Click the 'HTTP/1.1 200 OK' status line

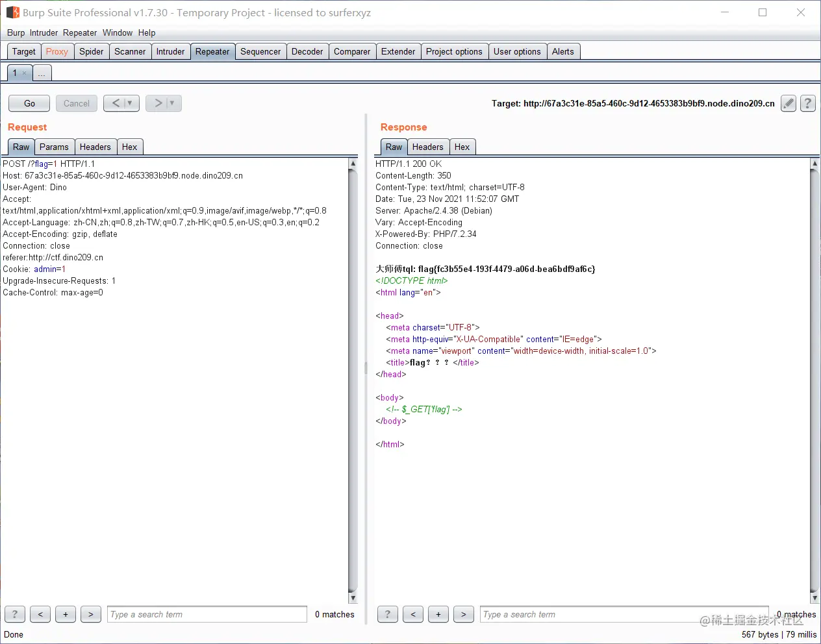pos(409,164)
